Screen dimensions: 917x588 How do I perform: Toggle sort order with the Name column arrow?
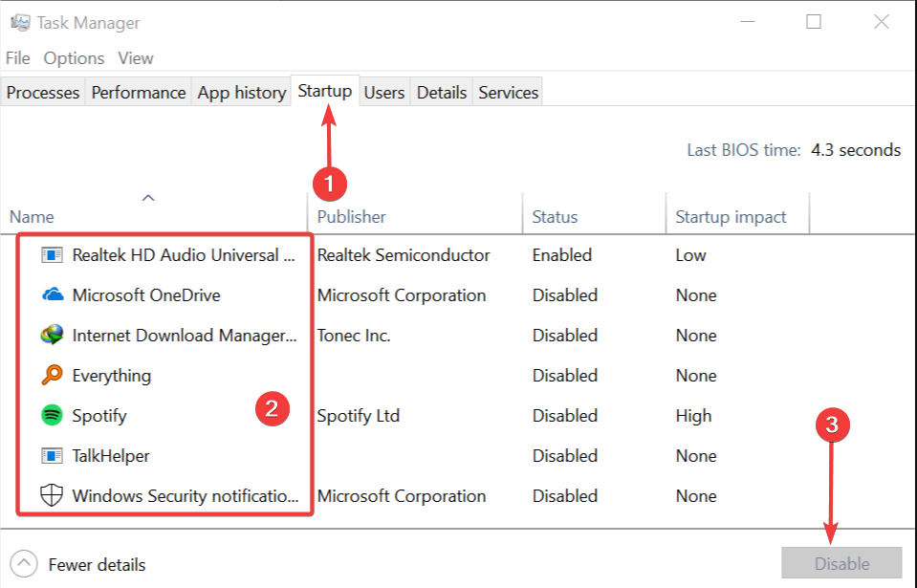coord(148,198)
